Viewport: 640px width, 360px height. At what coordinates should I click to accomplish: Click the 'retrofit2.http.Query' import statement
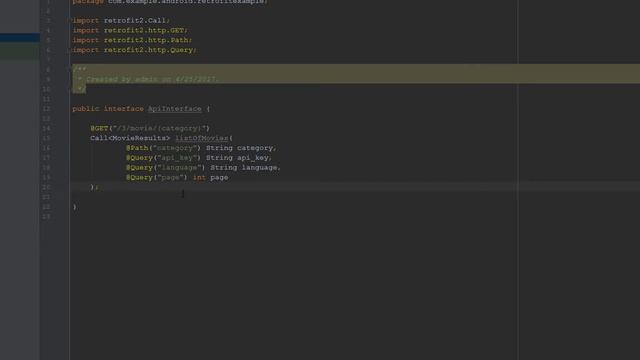coord(134,50)
